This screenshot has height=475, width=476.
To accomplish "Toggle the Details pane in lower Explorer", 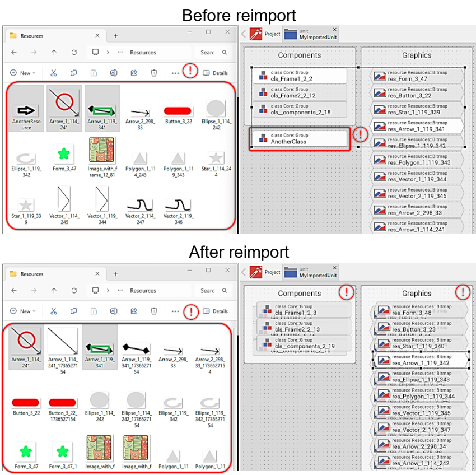I will tap(215, 311).
